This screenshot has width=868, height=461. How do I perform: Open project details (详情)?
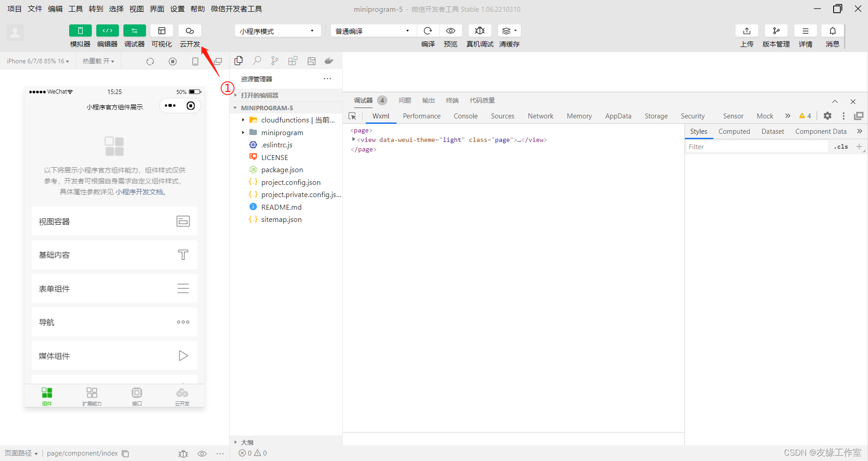[x=806, y=31]
